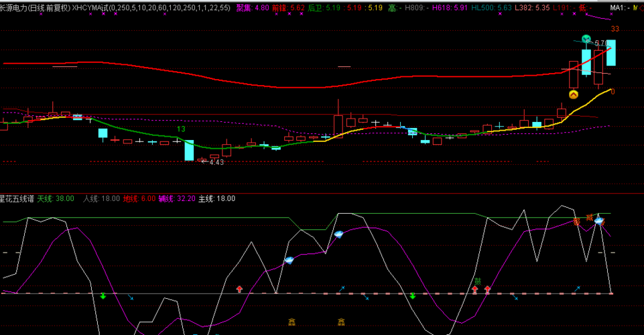The image size is (644, 335).
Task: Click the rightmost red up arrow on the baseline
Action: (x=487, y=289)
